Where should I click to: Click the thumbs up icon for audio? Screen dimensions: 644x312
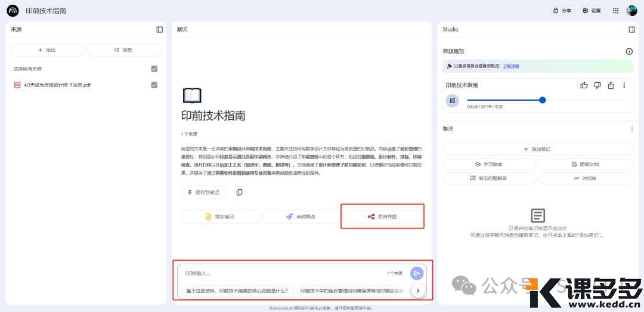pos(584,85)
